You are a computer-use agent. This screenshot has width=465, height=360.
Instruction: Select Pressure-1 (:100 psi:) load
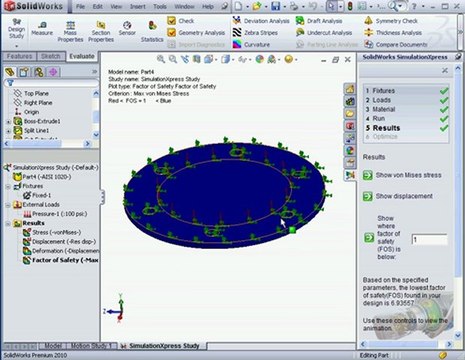point(55,214)
